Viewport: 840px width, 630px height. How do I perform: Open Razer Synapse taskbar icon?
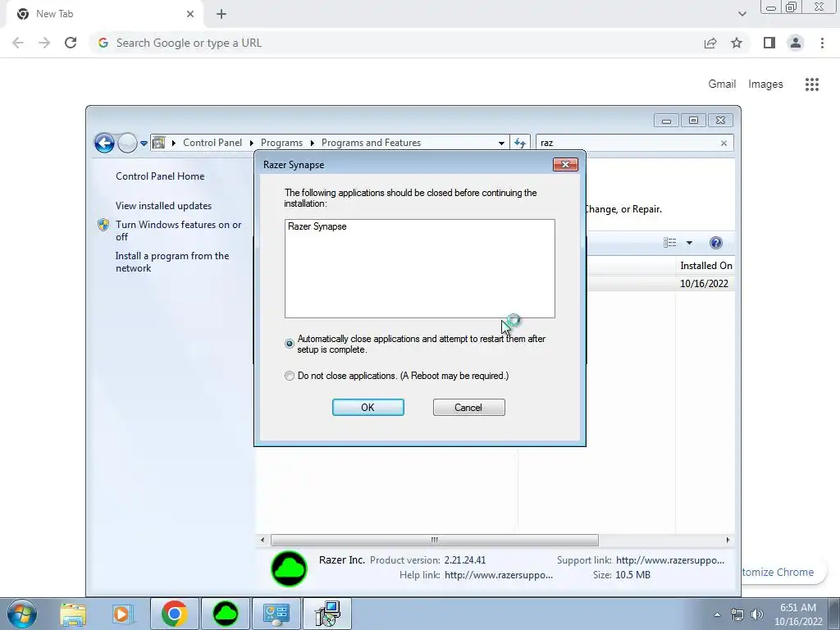[226, 614]
